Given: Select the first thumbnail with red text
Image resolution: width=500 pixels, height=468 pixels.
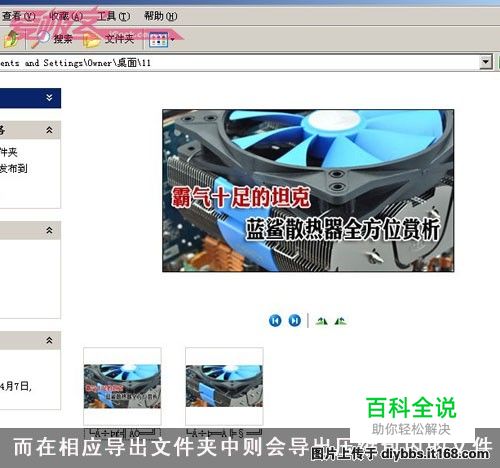Looking at the screenshot, I should pyautogui.click(x=122, y=386).
